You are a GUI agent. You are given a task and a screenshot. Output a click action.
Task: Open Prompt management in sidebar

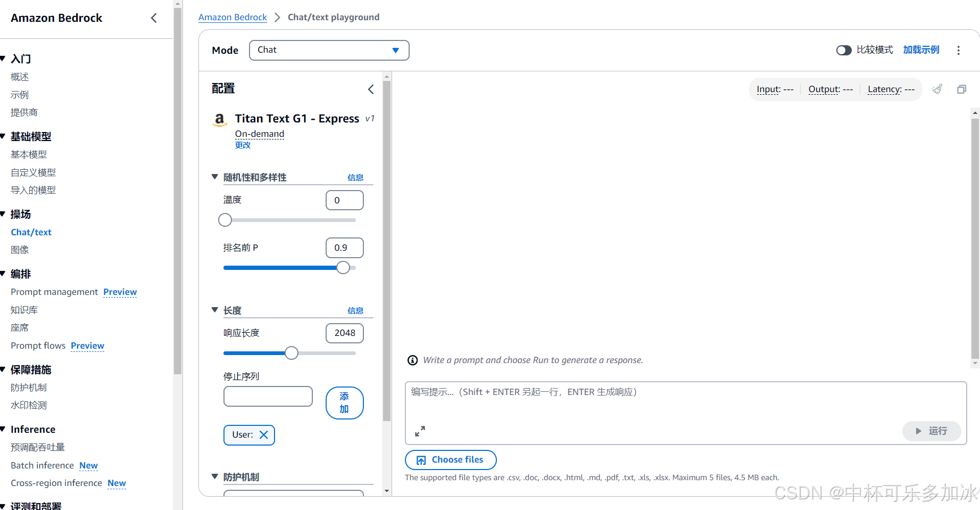click(54, 292)
